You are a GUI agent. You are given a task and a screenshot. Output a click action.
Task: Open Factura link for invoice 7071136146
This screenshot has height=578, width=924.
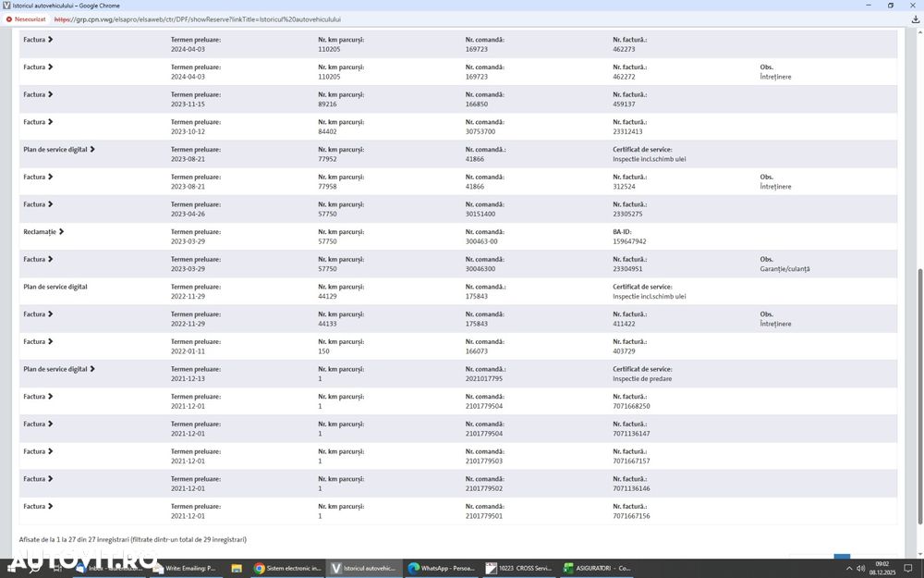38,479
